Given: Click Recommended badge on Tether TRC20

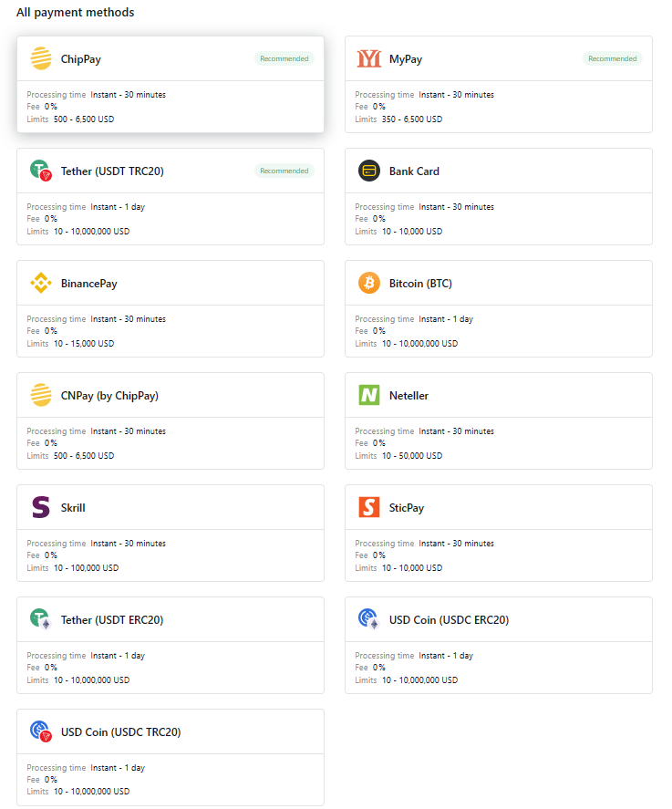Looking at the screenshot, I should pyautogui.click(x=284, y=171).
